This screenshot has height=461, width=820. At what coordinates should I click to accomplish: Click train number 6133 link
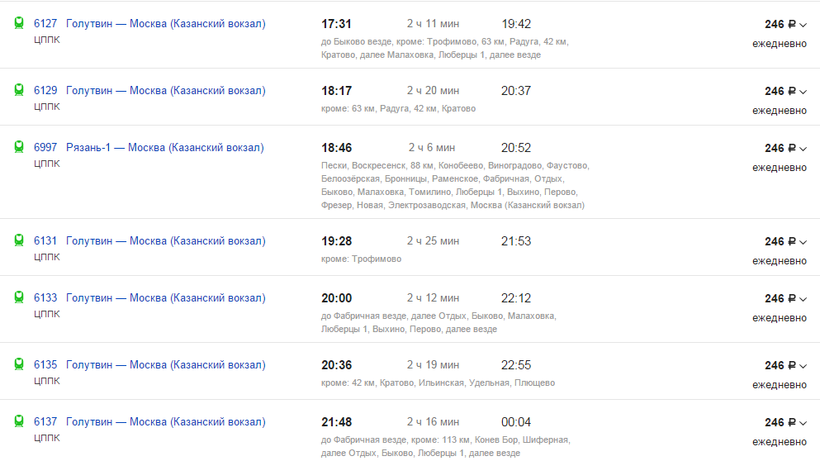(x=45, y=298)
